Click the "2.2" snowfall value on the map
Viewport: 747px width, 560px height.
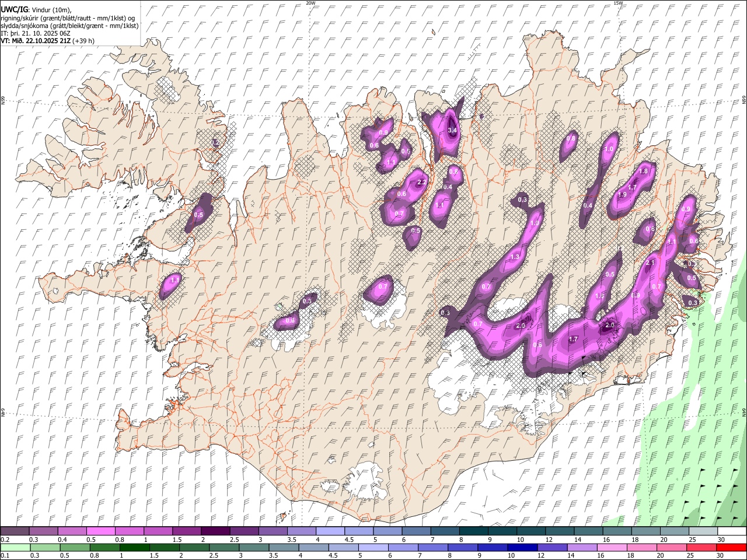click(423, 183)
